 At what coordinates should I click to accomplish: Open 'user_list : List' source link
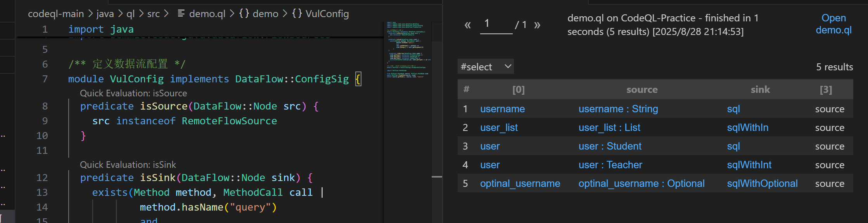pos(609,127)
